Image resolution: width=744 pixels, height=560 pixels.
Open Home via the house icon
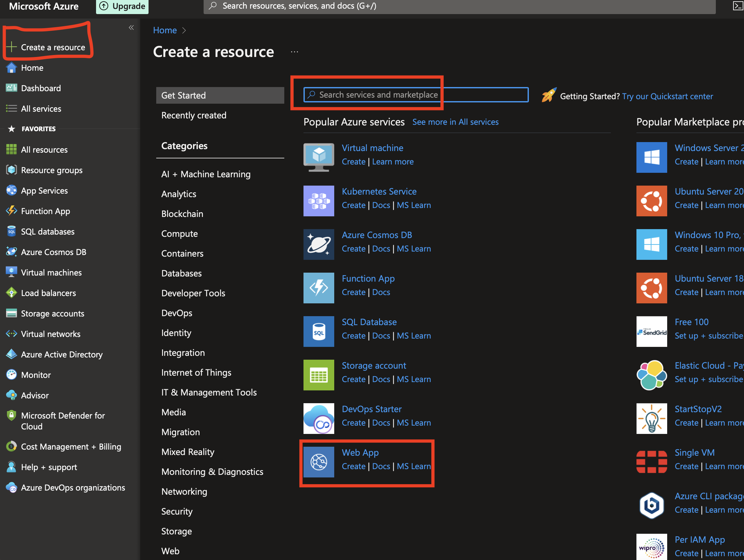[x=12, y=68]
